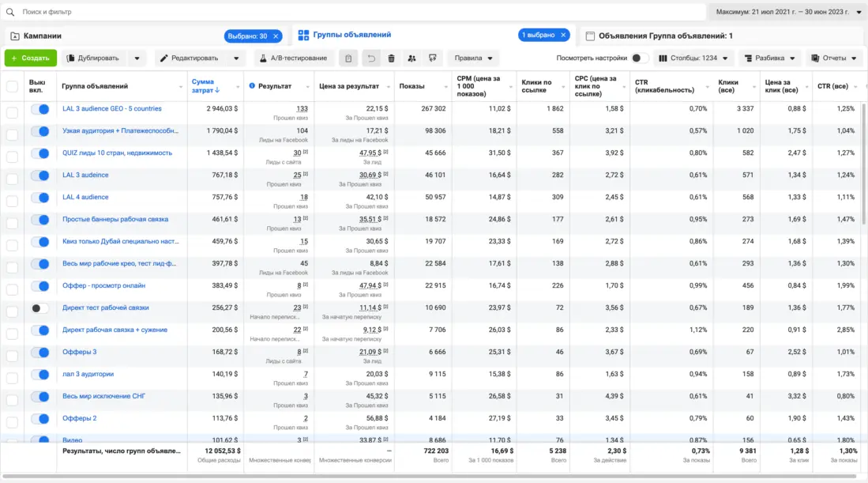Click the 'CPM (цена за 1 000 показов)' column header
The image size is (868, 483).
point(479,86)
